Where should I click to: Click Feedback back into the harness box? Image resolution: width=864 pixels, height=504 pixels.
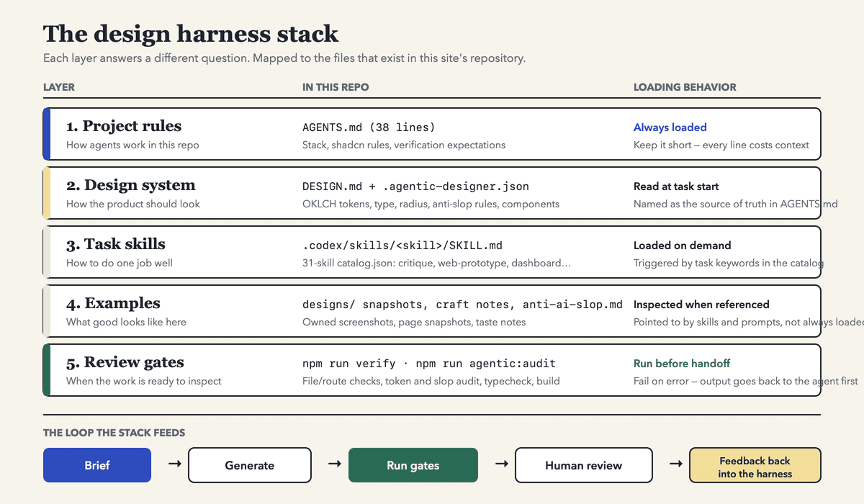click(x=755, y=465)
